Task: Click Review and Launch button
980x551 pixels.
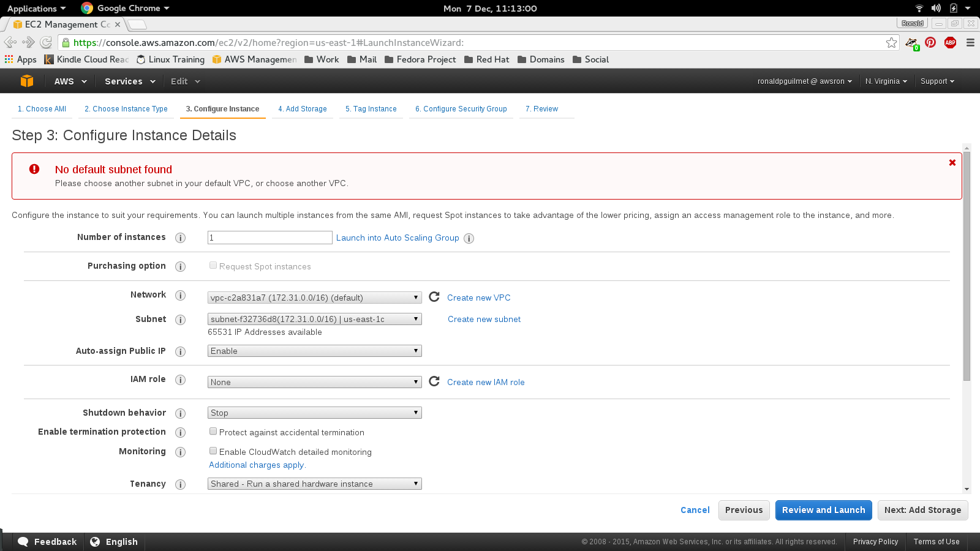Action: (x=823, y=510)
